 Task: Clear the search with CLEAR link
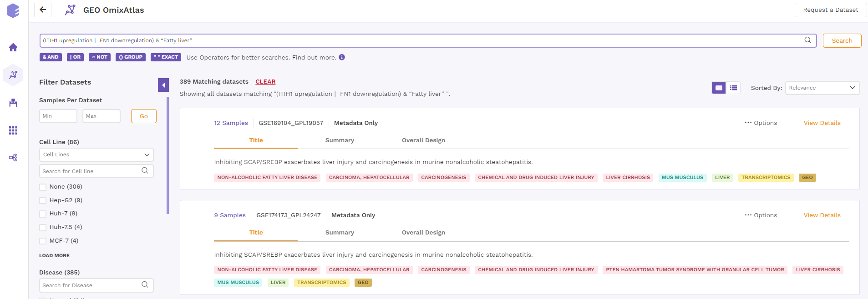click(x=265, y=82)
